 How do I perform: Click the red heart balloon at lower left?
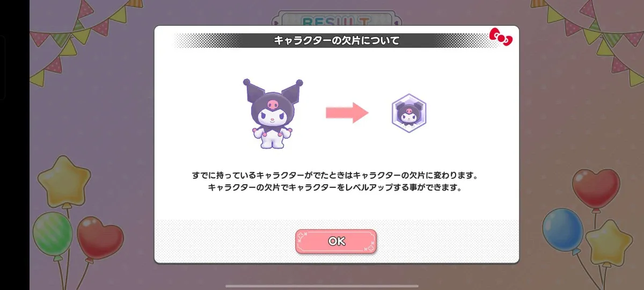point(100,238)
